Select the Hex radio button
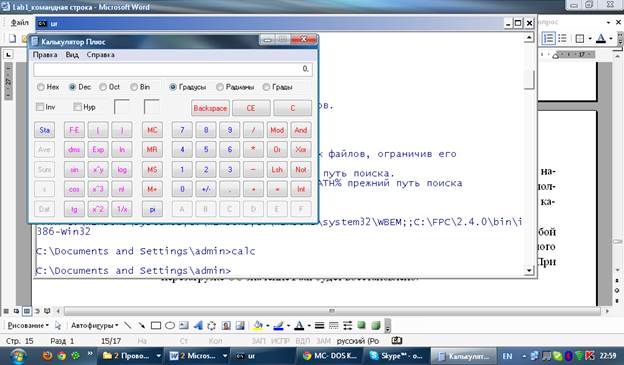This screenshot has width=624, height=365. pos(40,87)
